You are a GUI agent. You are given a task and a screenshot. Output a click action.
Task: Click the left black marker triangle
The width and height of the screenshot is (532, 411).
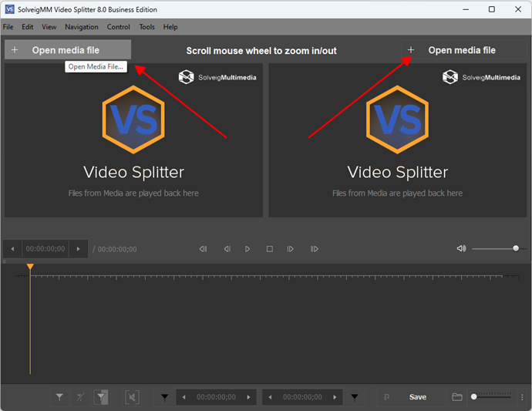pyautogui.click(x=164, y=397)
